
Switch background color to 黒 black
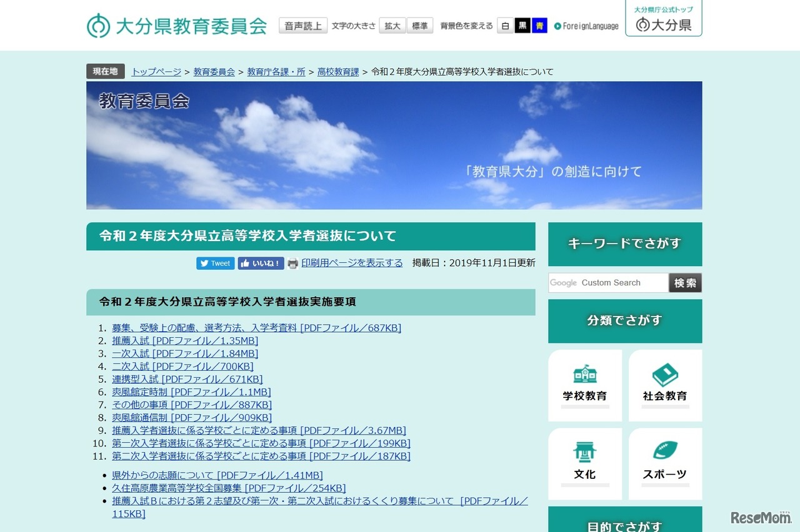pos(522,25)
